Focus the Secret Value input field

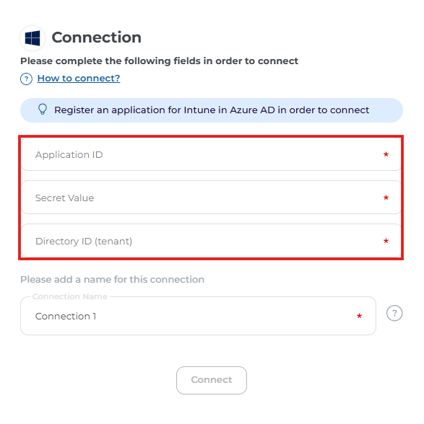(211, 197)
